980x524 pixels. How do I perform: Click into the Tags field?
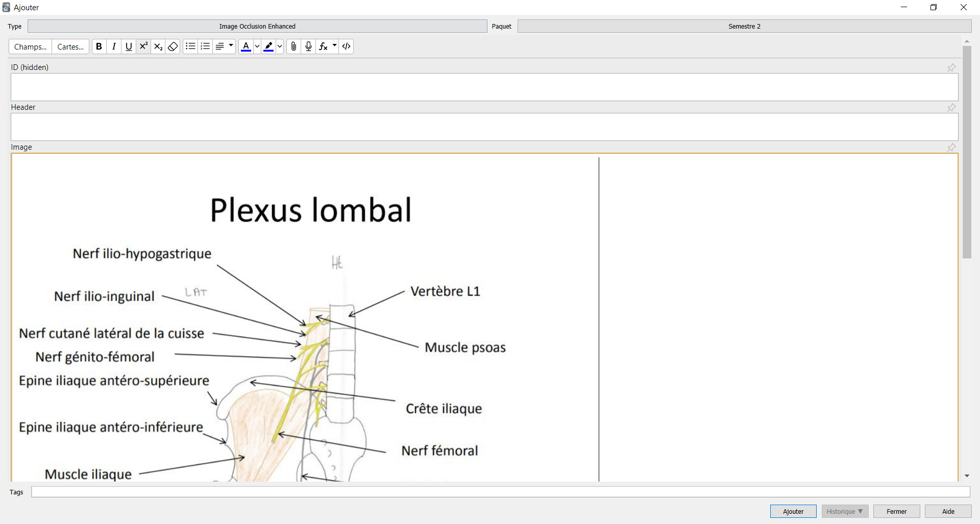click(500, 492)
